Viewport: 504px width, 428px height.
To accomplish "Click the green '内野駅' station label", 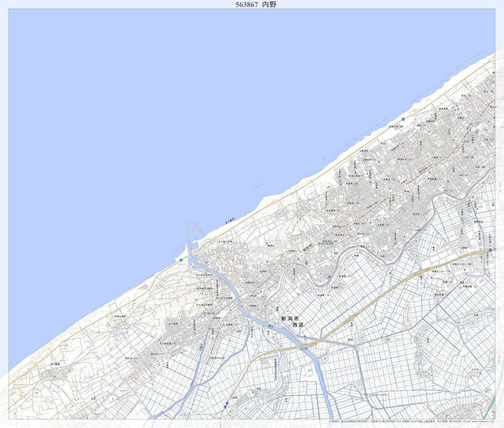I will [x=252, y=296].
